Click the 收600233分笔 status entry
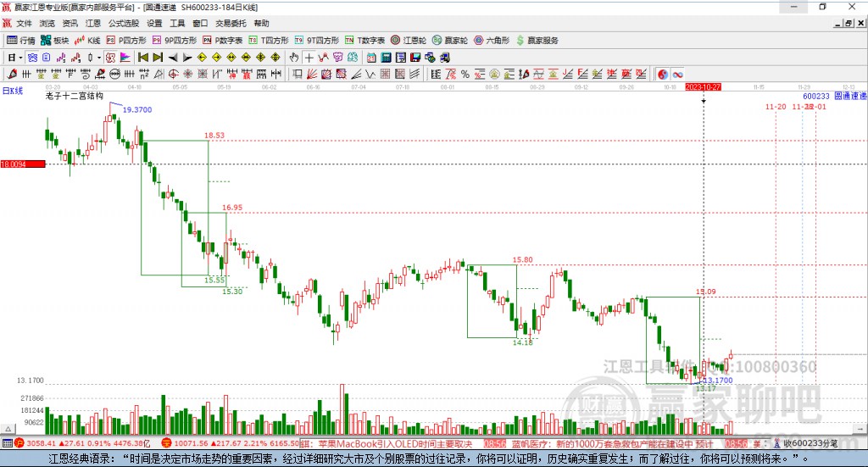 coord(810,443)
